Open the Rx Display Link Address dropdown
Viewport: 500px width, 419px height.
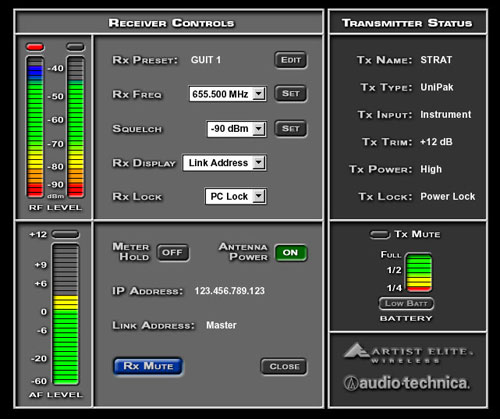[225, 163]
